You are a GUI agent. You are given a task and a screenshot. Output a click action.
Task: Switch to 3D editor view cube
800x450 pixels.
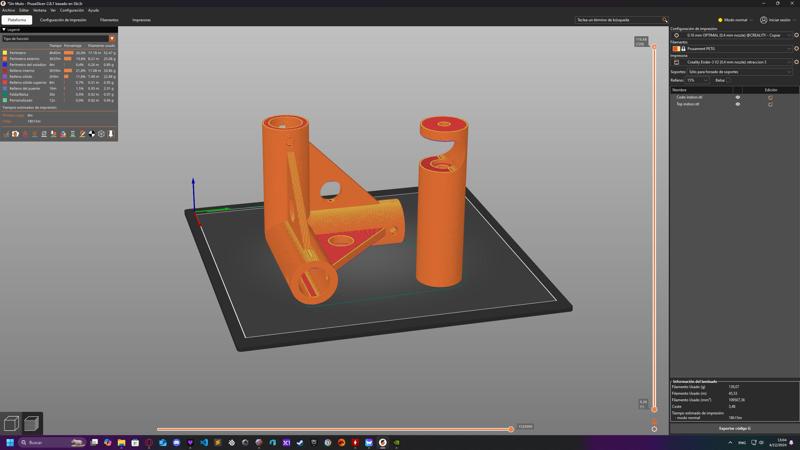[x=12, y=424]
